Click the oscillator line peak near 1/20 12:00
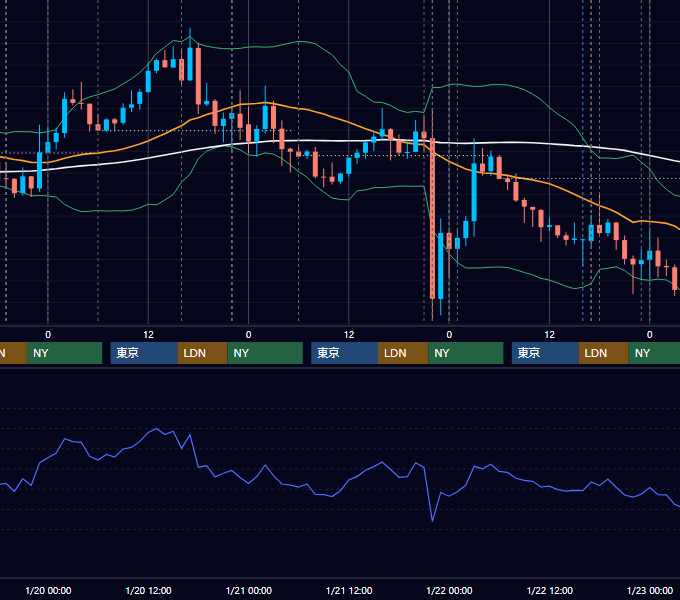This screenshot has height=600, width=680. (157, 429)
